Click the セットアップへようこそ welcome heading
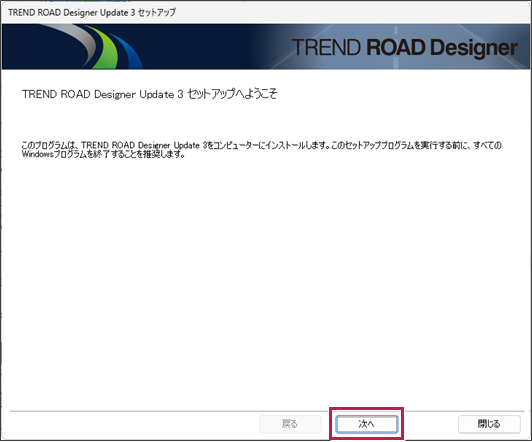The image size is (532, 442). [232, 94]
